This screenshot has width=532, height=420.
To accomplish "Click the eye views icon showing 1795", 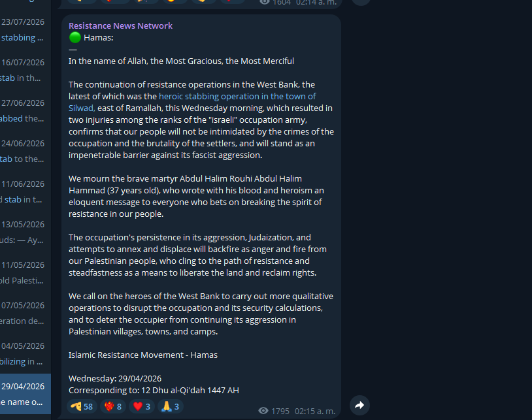I will pos(263,411).
